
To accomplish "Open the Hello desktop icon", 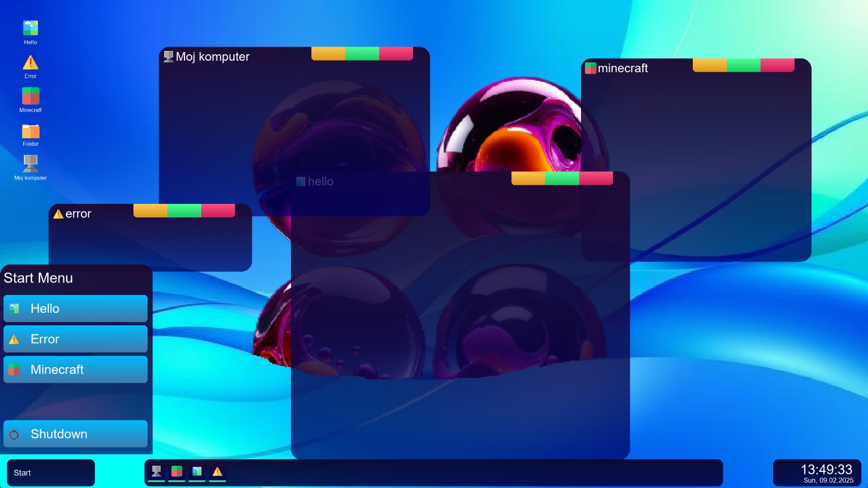I will click(x=30, y=33).
